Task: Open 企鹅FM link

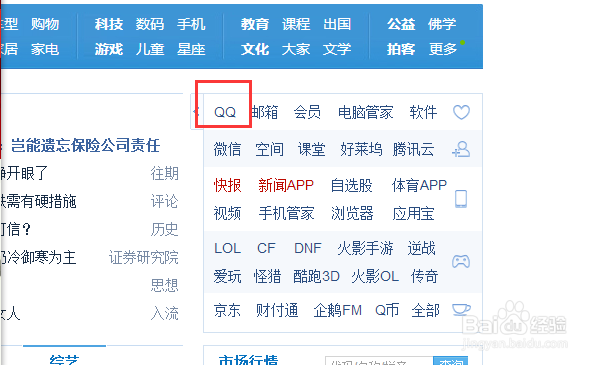Action: (x=338, y=310)
